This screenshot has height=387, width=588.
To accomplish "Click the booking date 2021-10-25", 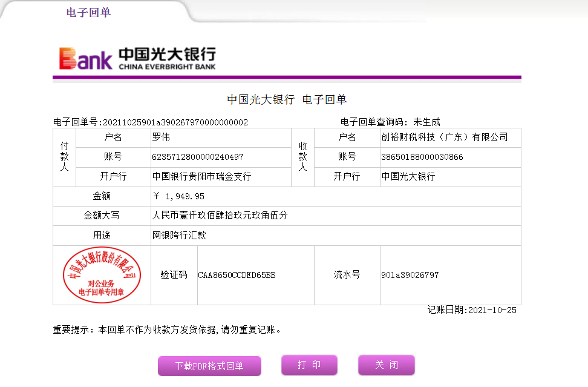I will click(x=492, y=310).
